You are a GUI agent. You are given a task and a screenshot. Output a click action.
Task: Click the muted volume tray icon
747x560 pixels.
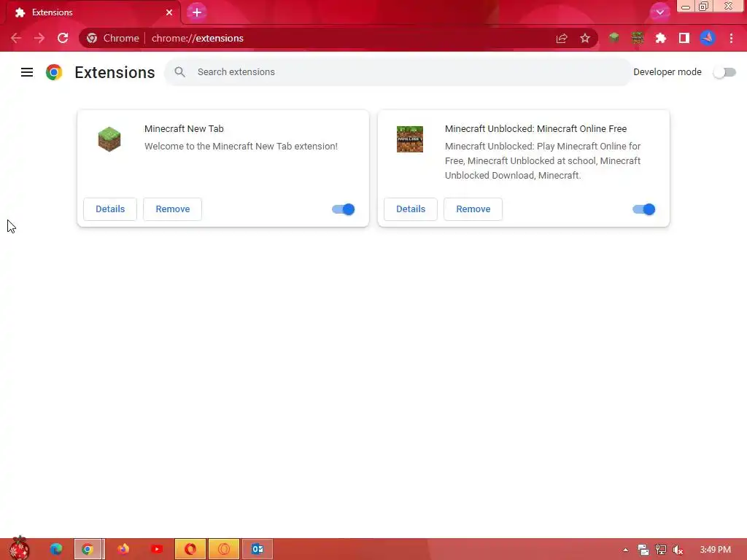click(x=678, y=550)
